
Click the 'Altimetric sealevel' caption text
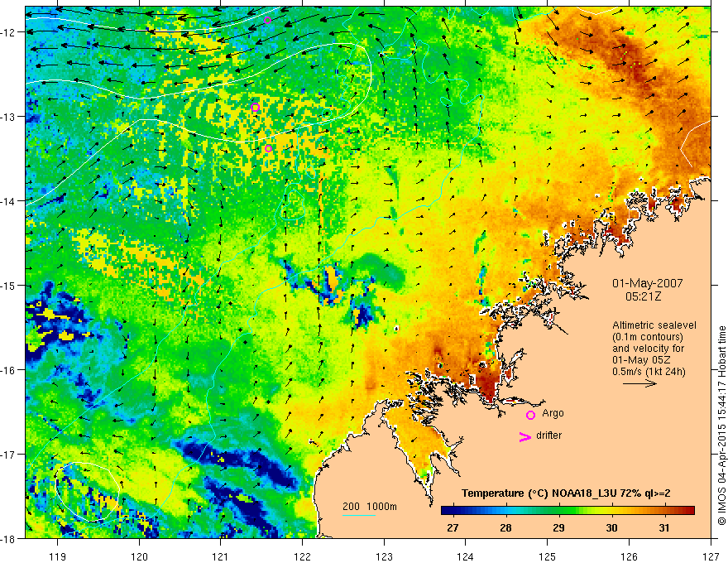tap(654, 325)
